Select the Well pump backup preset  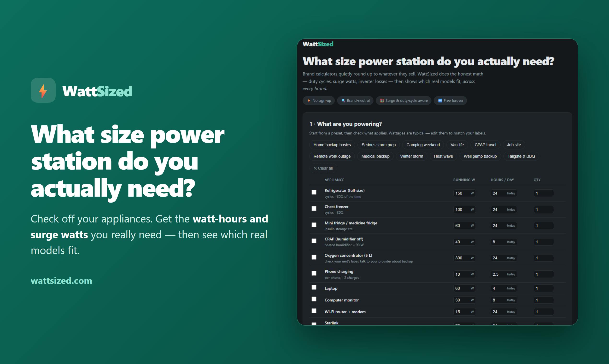click(480, 156)
